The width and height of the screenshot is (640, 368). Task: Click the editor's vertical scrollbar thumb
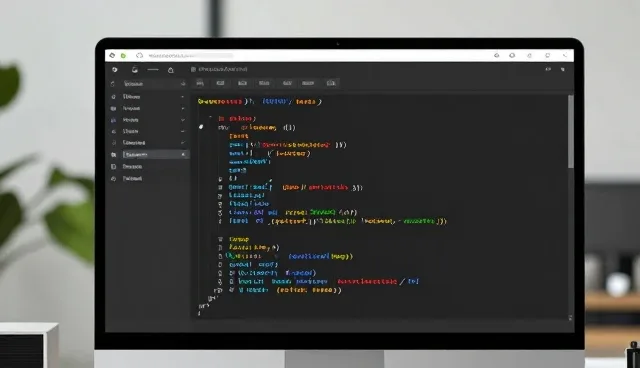click(571, 131)
